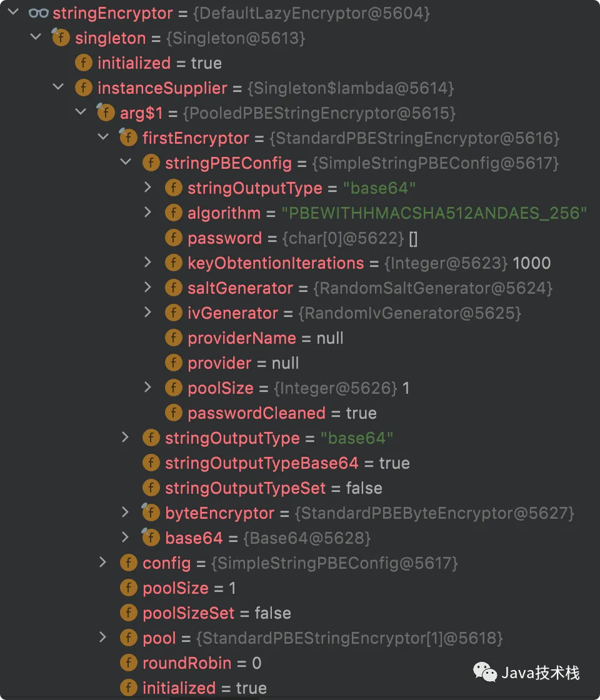Collapse the singleton node
The image size is (600, 700).
pos(36,36)
